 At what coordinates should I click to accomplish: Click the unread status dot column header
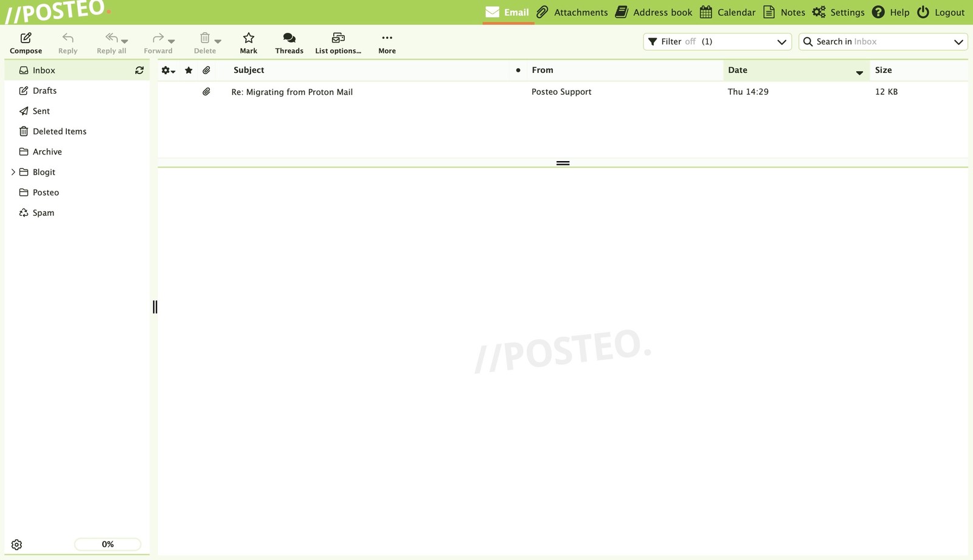tap(518, 71)
